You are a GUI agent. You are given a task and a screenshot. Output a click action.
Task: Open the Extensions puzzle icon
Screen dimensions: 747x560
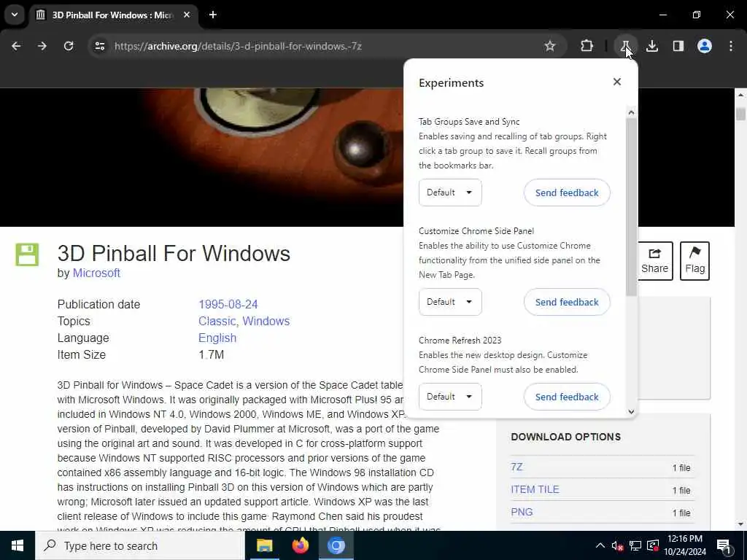587,46
